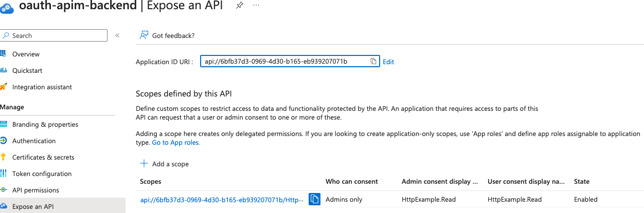Viewport: 644px width, 213px height.
Task: Click the Quickstart cloud icon
Action: coord(4,70)
